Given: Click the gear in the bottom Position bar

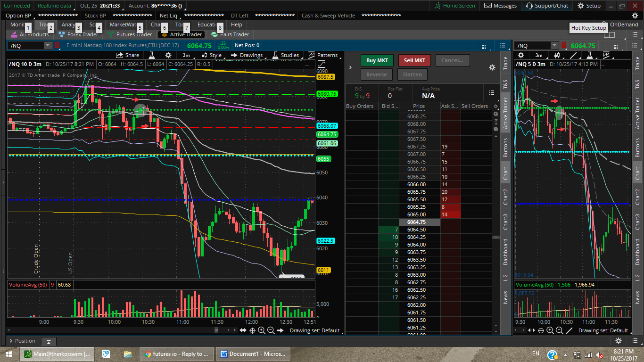Looking at the screenshot, I should 619,341.
